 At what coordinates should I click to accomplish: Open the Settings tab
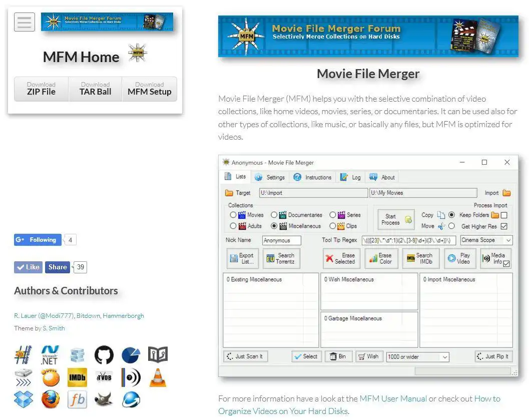[270, 177]
